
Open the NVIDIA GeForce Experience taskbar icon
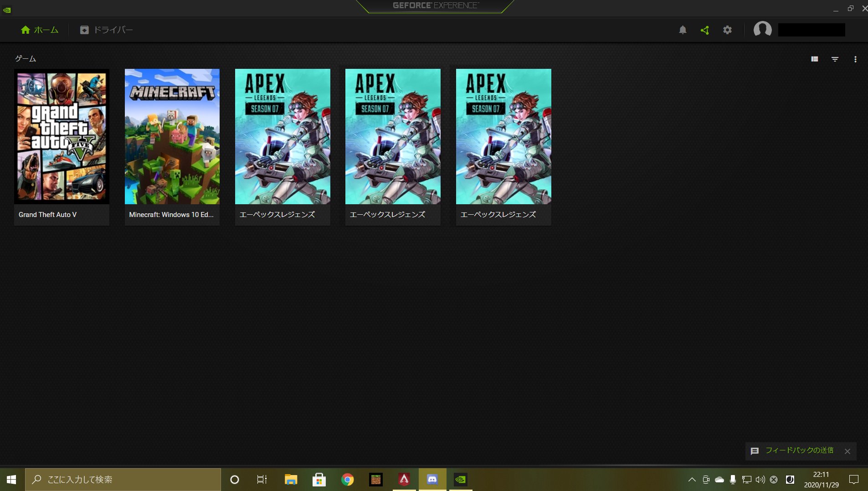[461, 479]
